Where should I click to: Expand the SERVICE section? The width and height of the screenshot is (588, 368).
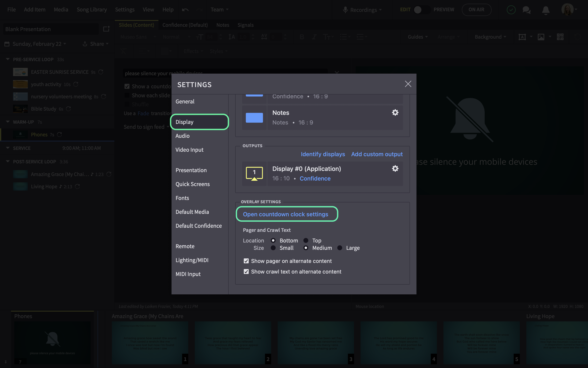(8, 148)
